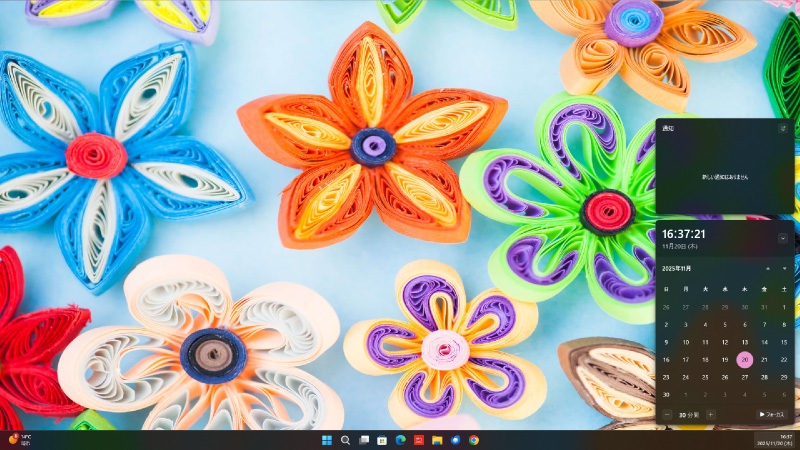Open the weather widget on the taskbar
The width and height of the screenshot is (800, 450).
[18, 440]
